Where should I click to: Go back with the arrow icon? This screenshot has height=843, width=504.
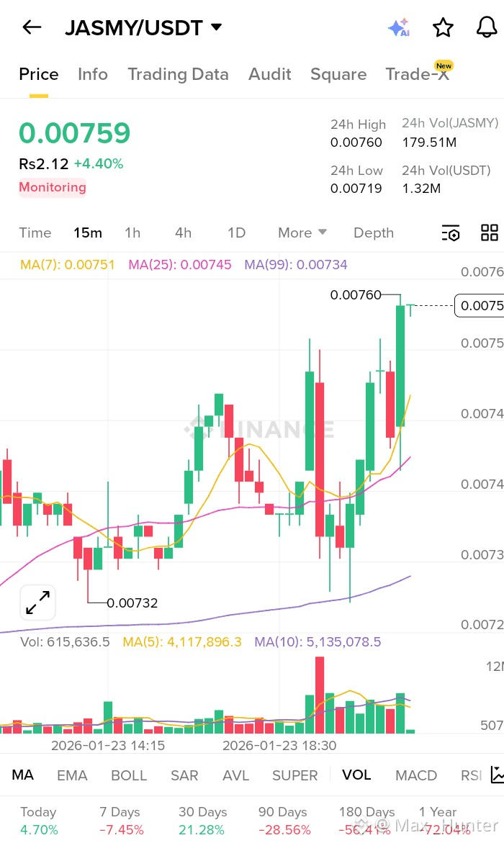click(32, 27)
